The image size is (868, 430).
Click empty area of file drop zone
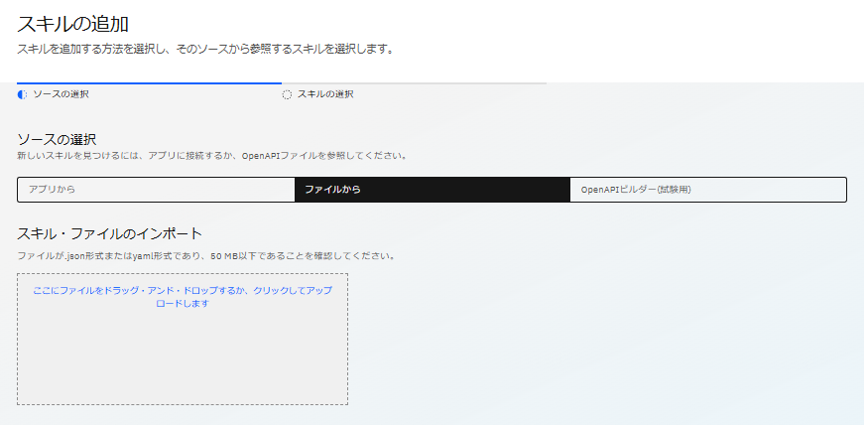point(182,358)
